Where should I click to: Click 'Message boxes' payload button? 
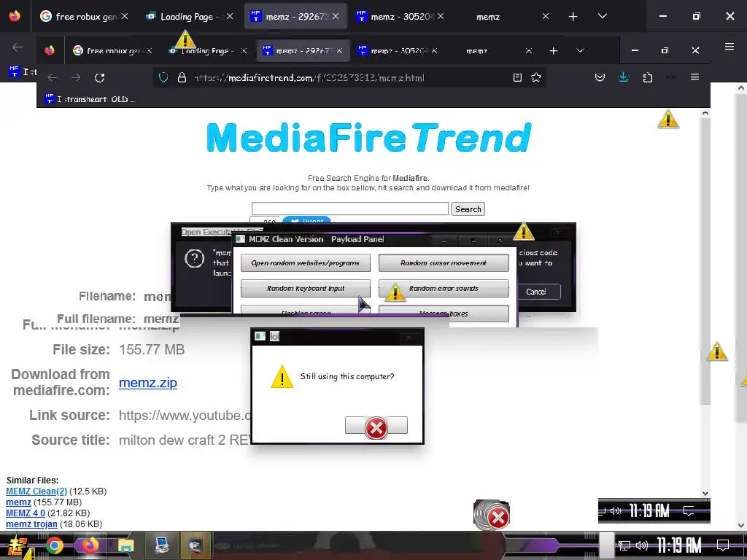pos(444,314)
